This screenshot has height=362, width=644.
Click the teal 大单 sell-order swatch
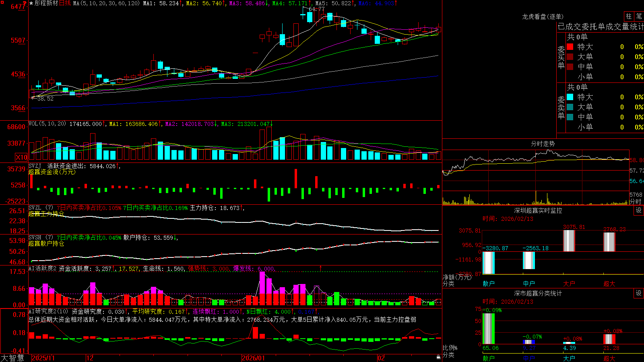click(570, 107)
